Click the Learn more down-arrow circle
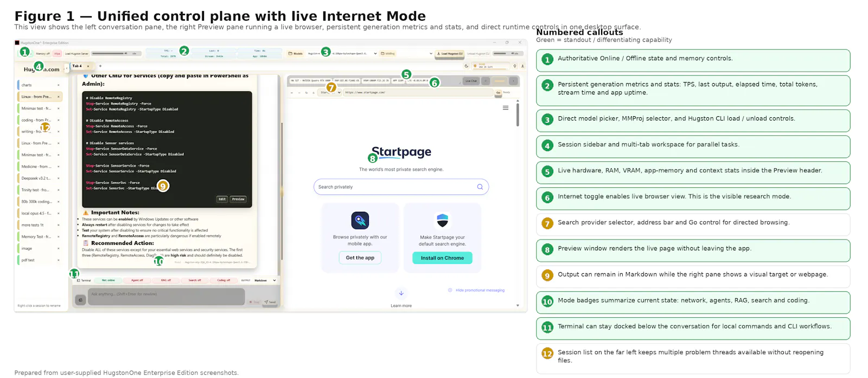 pos(401,293)
